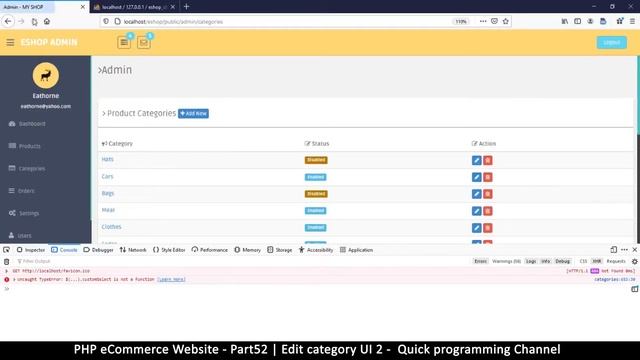The height and width of the screenshot is (360, 640).
Task: Edit the Bags category row
Action: click(x=476, y=194)
